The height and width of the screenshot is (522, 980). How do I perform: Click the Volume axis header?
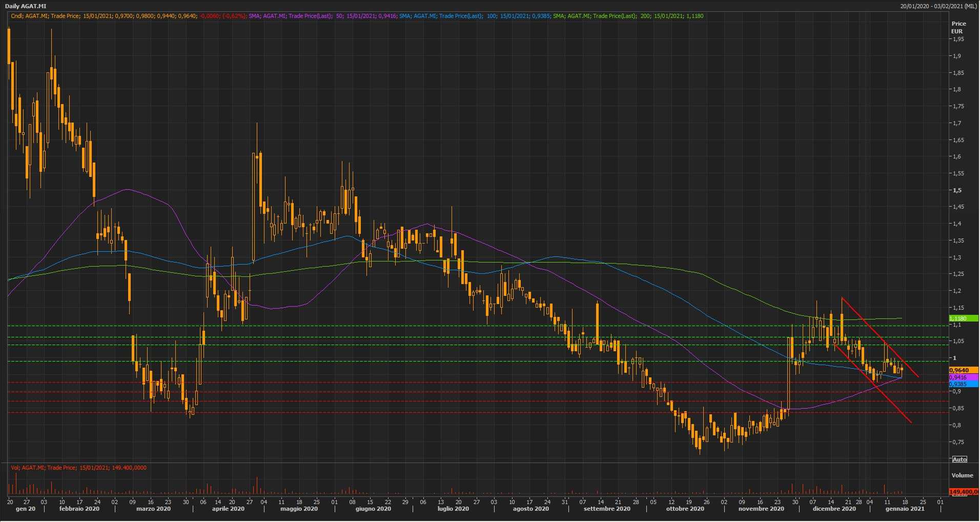coord(962,475)
